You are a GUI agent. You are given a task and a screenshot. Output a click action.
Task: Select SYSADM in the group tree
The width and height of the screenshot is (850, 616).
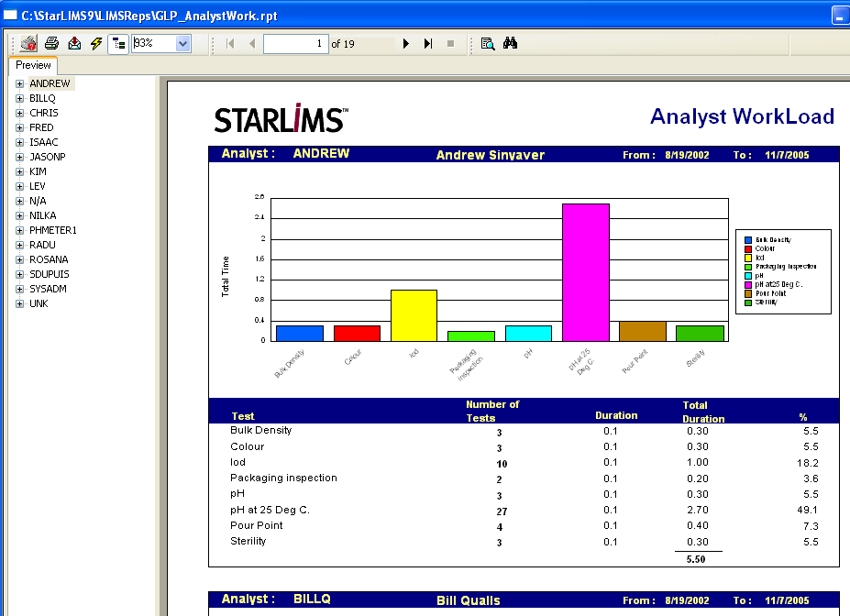coord(48,289)
